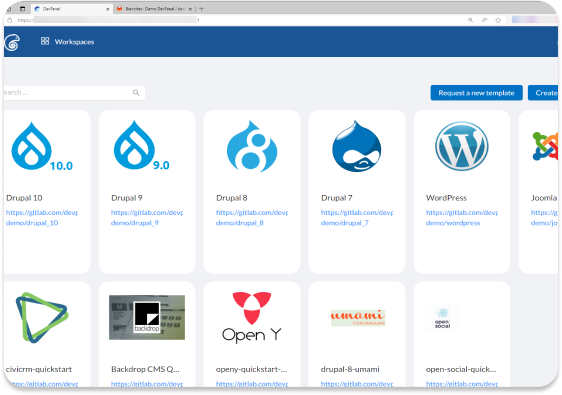This screenshot has width=562, height=395.
Task: Close the Branches GitLab browser tab
Action: [x=190, y=9]
